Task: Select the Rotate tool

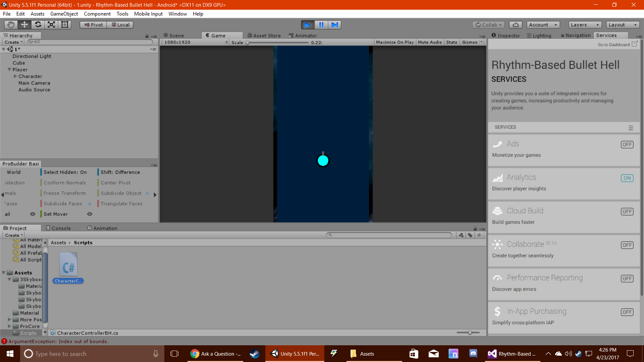Action: tap(38, 25)
